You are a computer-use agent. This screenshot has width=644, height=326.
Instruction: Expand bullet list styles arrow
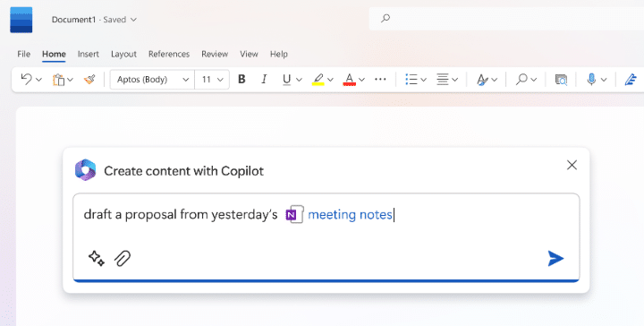[423, 80]
